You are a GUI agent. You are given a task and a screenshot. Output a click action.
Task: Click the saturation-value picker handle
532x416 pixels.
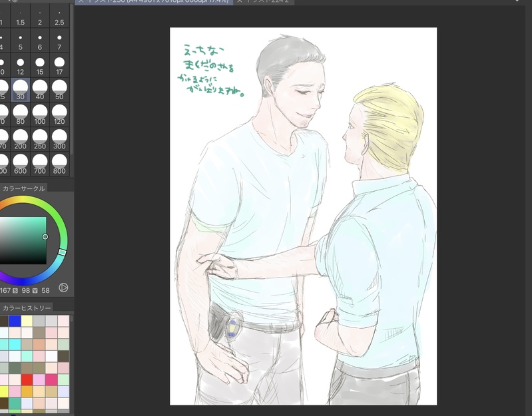pyautogui.click(x=45, y=237)
